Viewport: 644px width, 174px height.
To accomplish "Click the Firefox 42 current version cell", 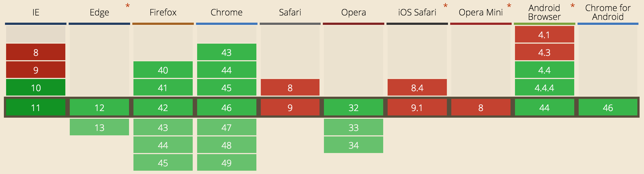I will pos(163,107).
